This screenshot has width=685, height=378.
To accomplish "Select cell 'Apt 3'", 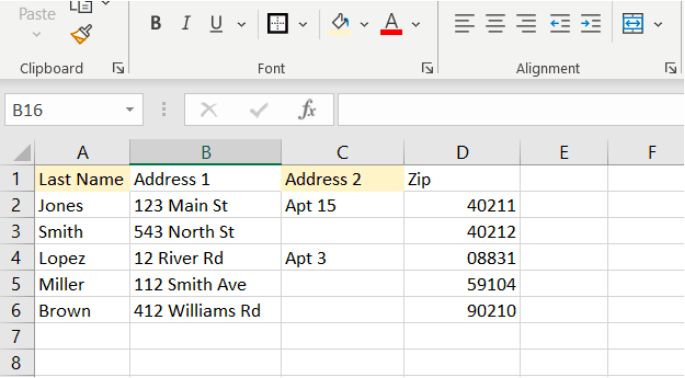I will [342, 257].
